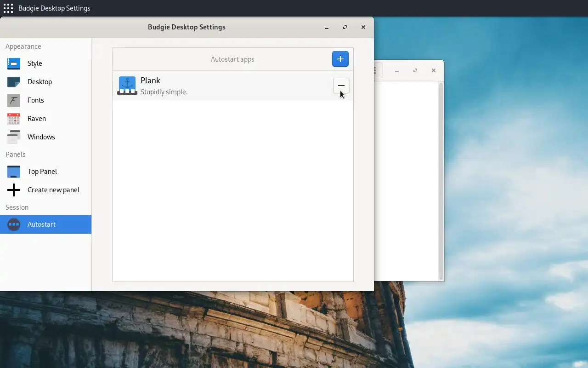The height and width of the screenshot is (368, 588).
Task: Open Fonts settings in sidebar
Action: click(x=45, y=100)
